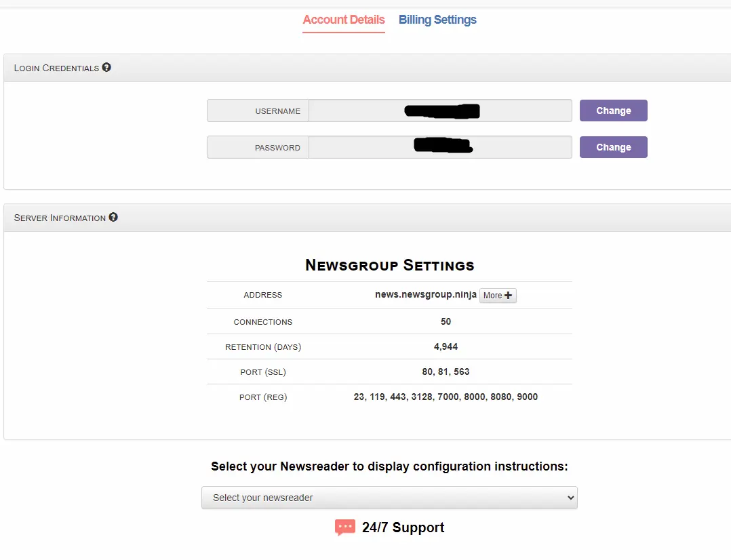731x560 pixels.
Task: Click the USERNAME field label
Action: [277, 111]
